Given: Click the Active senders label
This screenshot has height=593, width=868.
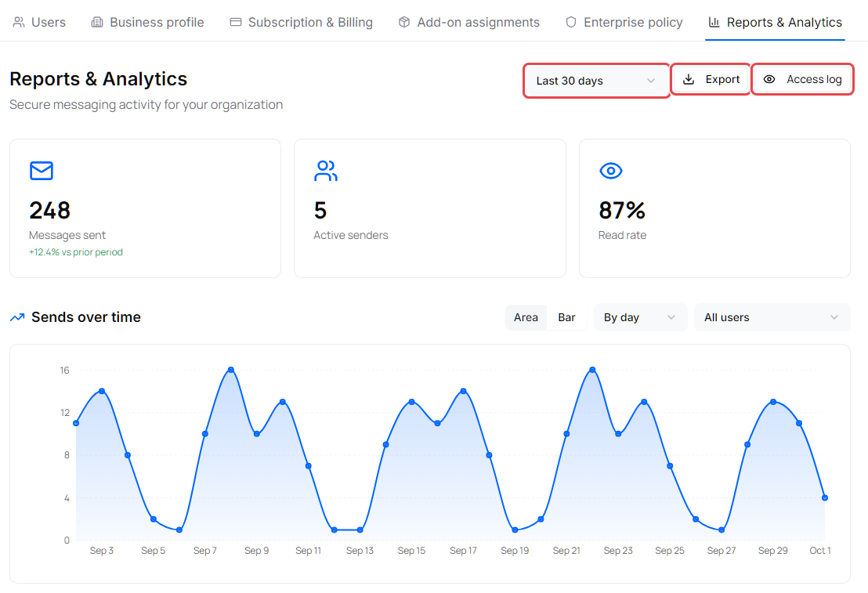Looking at the screenshot, I should [x=351, y=235].
